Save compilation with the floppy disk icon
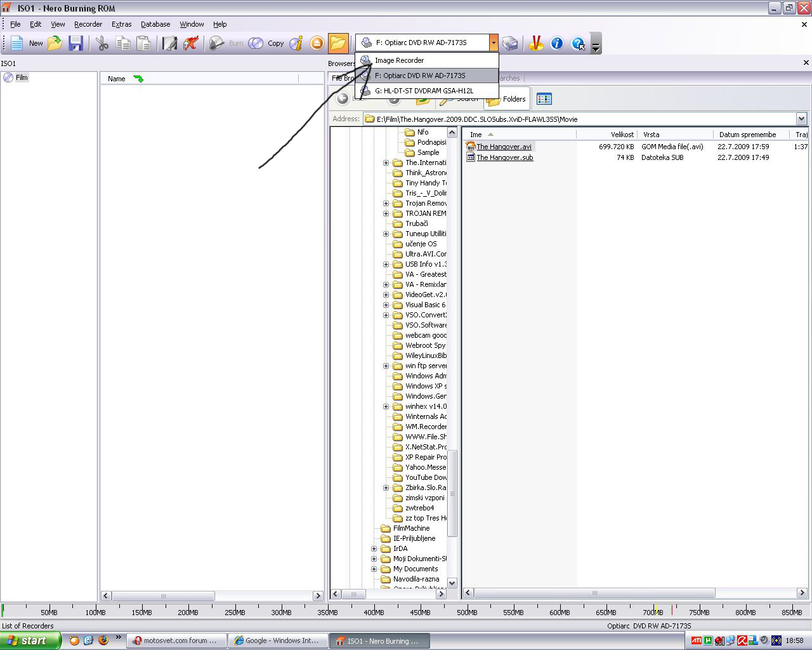The width and height of the screenshot is (812, 650). pos(76,43)
